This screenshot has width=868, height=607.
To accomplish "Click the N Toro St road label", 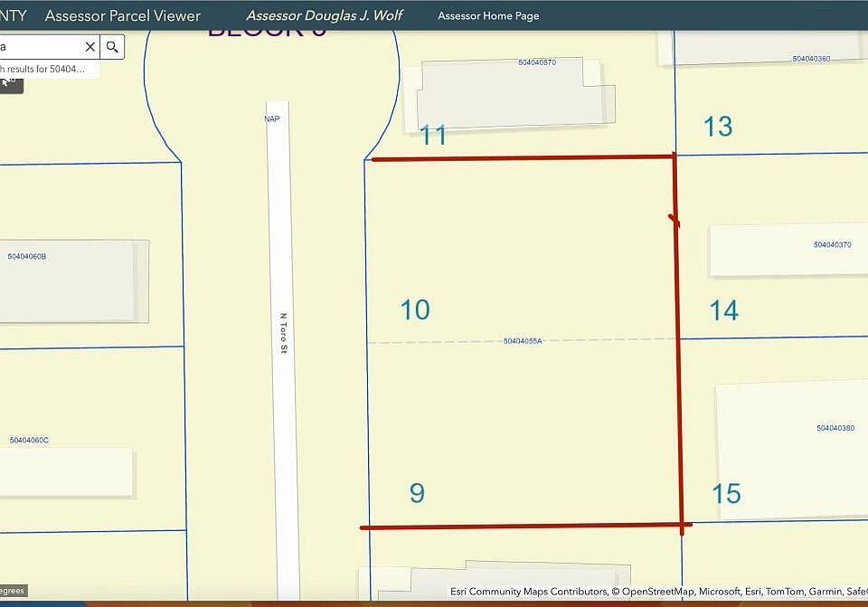I will pos(283,334).
